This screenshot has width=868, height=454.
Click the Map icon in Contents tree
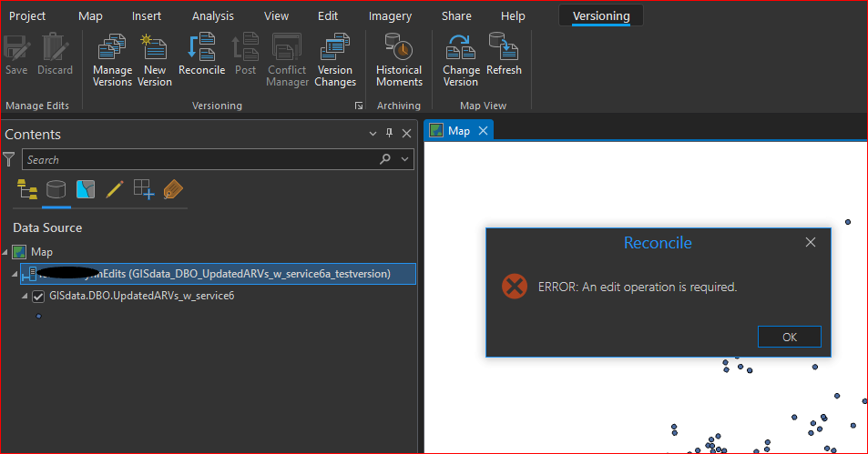click(19, 252)
